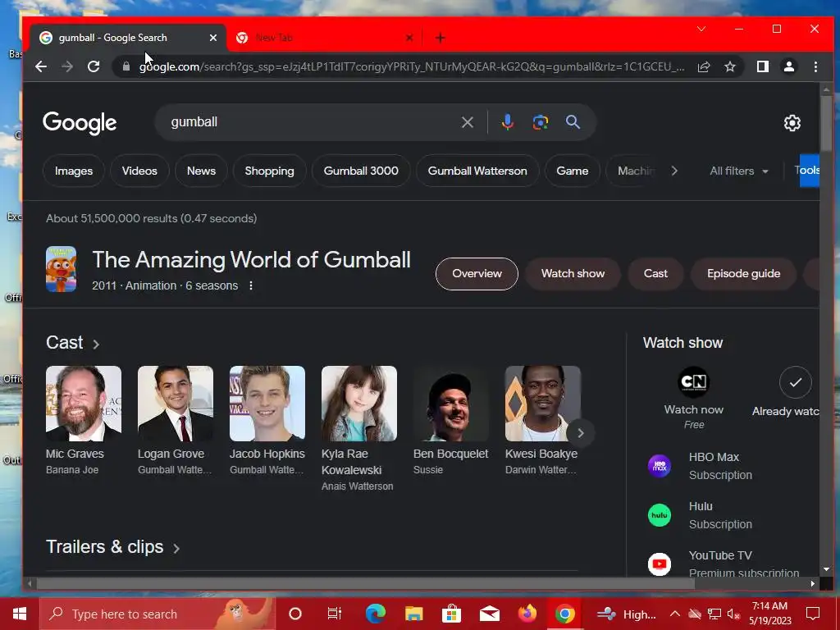
Task: Open the Windows Start button
Action: tap(20, 614)
